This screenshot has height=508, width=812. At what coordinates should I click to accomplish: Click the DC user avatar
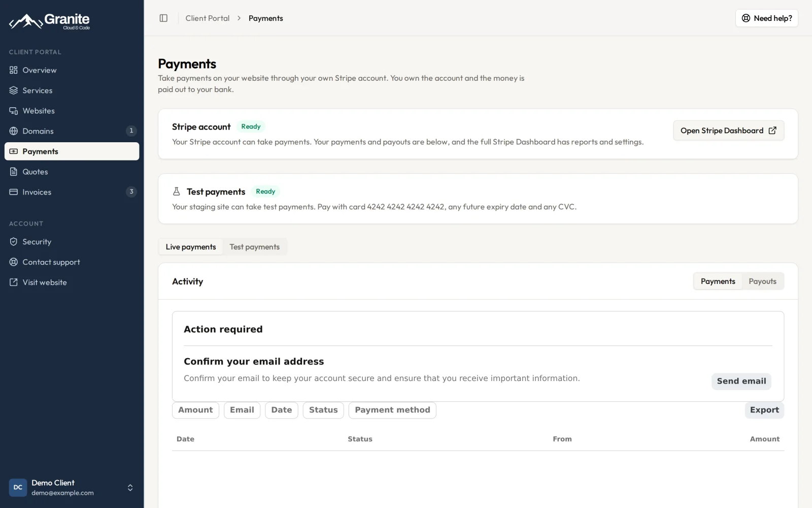[x=18, y=488]
